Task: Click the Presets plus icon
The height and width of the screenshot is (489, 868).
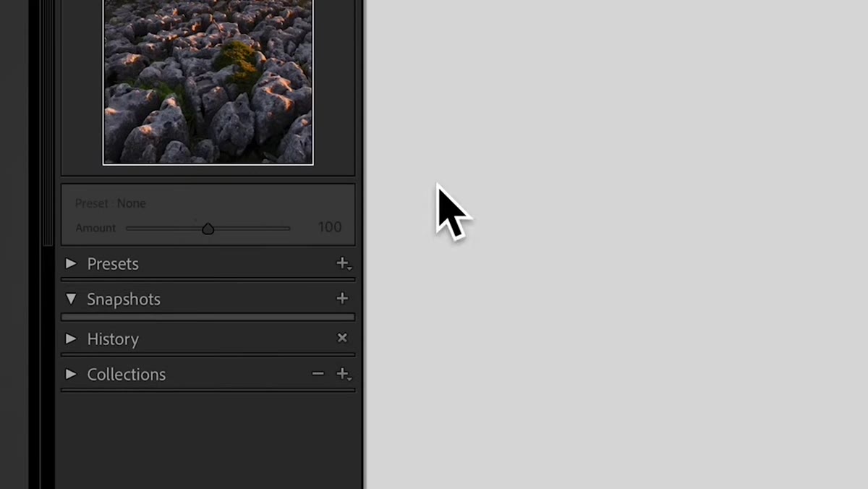Action: coord(343,264)
